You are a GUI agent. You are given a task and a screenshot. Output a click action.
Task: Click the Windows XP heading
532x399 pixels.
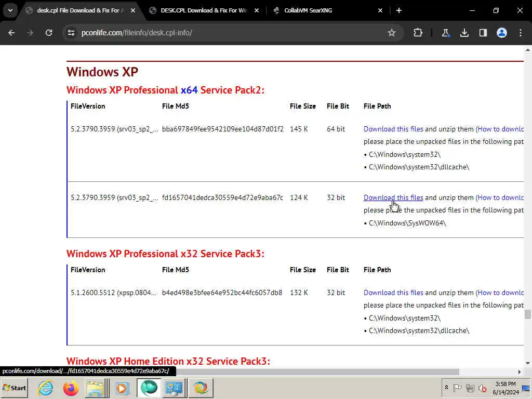coord(102,72)
